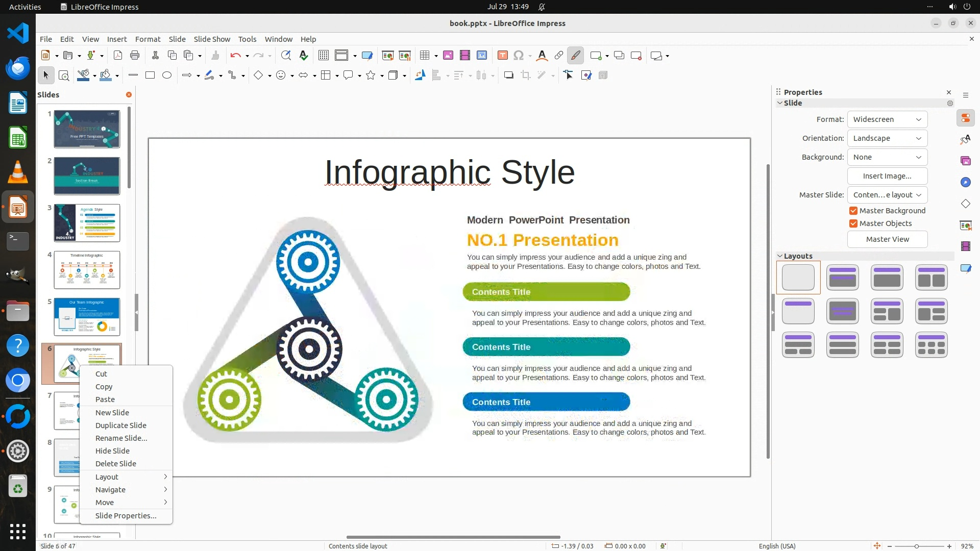
Task: Open the Format dropdown showing Widescreen
Action: tap(887, 119)
